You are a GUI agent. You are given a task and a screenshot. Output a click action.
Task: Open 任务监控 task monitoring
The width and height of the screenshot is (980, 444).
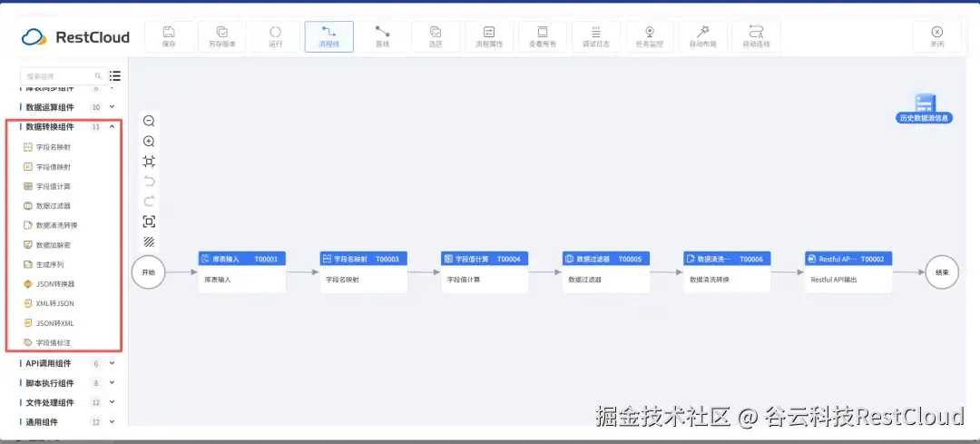pyautogui.click(x=650, y=37)
